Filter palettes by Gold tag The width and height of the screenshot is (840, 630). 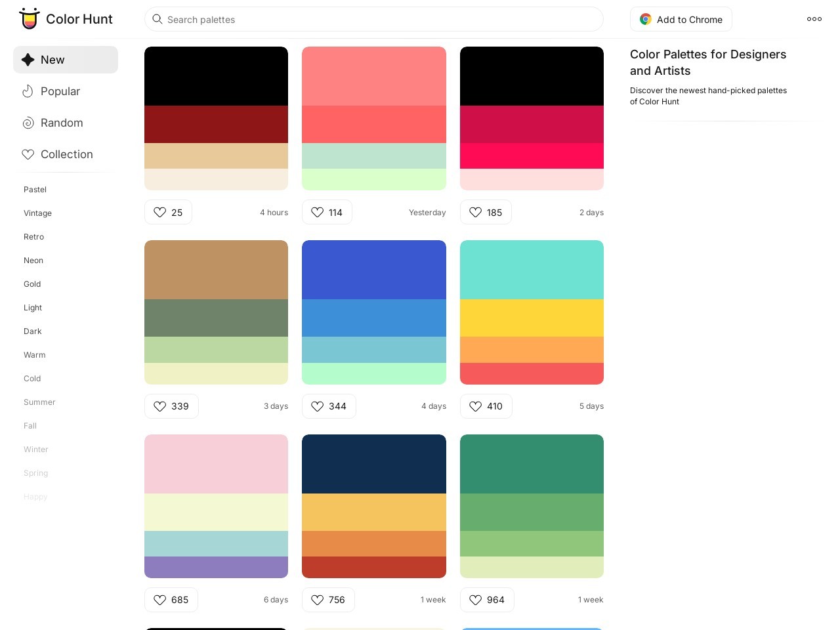[x=32, y=284]
